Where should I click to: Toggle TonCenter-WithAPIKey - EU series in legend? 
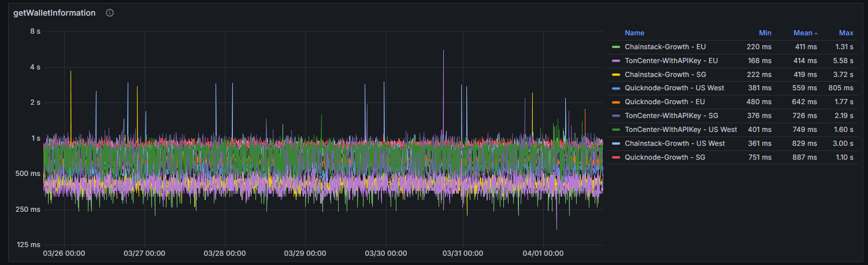point(671,61)
